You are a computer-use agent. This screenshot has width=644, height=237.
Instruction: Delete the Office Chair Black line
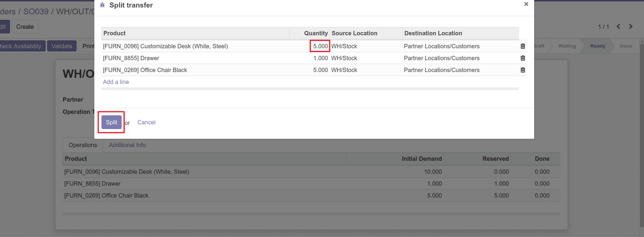point(523,70)
